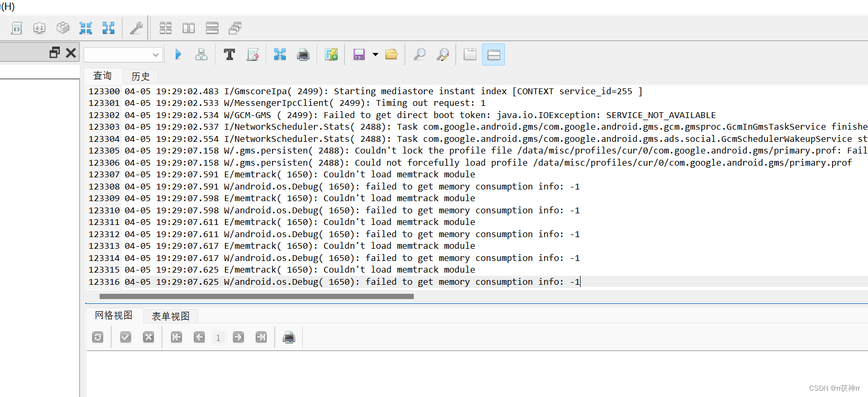Viewport: 868px width, 397px height.
Task: Open the wrench settings tool
Action: click(x=136, y=28)
